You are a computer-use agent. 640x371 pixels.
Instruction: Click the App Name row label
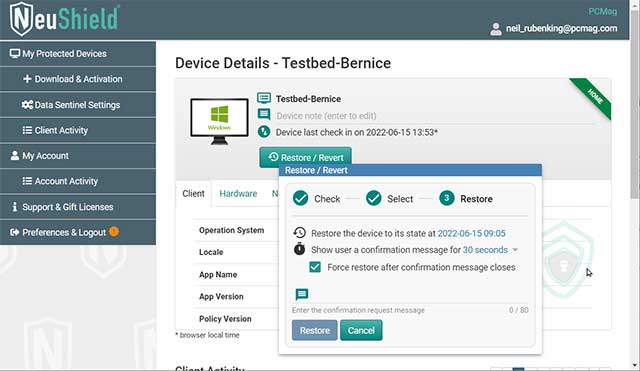(218, 275)
